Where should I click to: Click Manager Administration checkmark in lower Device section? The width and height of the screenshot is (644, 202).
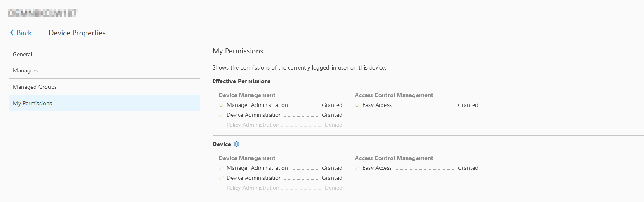pos(222,168)
